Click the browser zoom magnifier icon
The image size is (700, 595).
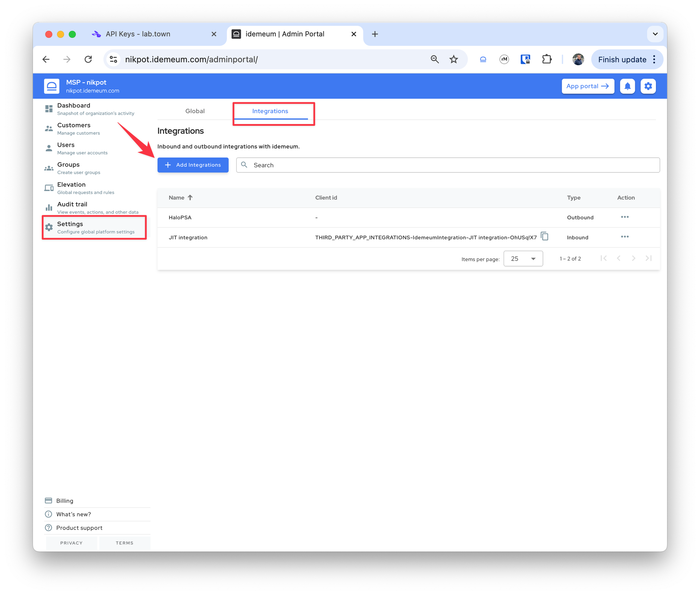434,59
